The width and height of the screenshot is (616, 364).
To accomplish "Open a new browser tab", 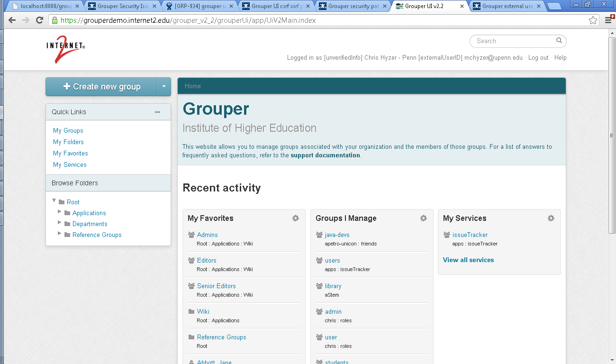I will pyautogui.click(x=553, y=7).
